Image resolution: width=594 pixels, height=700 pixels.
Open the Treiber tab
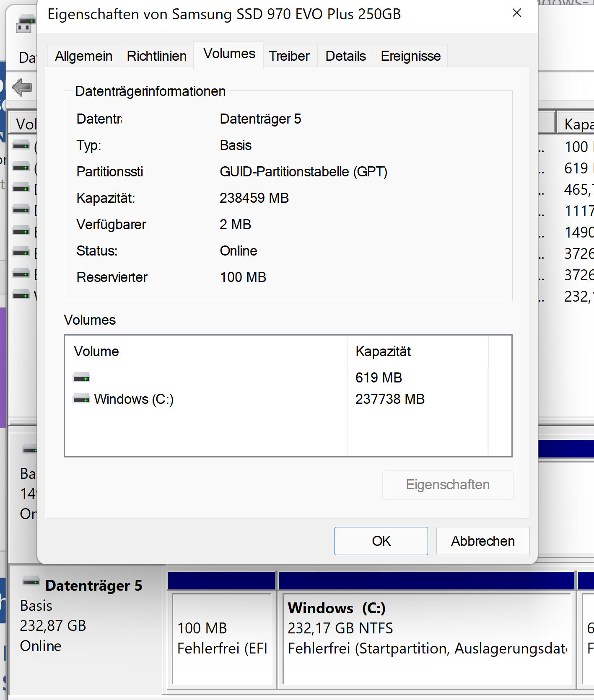point(289,56)
